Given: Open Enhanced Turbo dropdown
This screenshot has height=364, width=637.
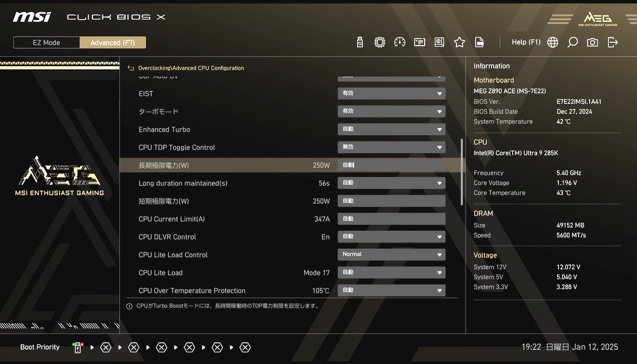Looking at the screenshot, I should (391, 129).
